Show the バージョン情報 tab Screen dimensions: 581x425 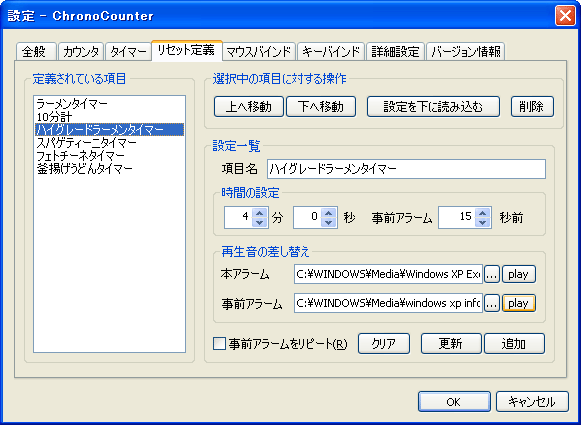coord(465,52)
